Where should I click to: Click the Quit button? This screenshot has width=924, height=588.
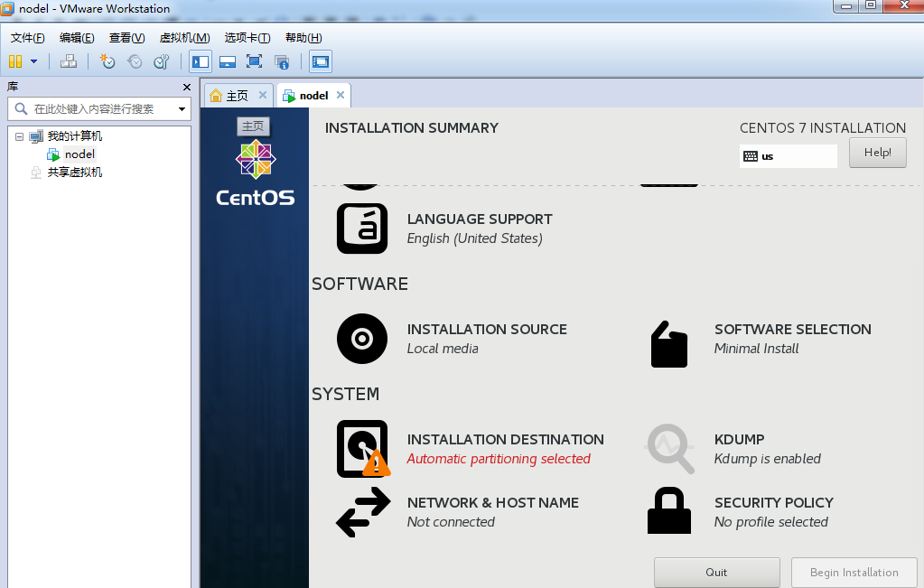coord(716,572)
